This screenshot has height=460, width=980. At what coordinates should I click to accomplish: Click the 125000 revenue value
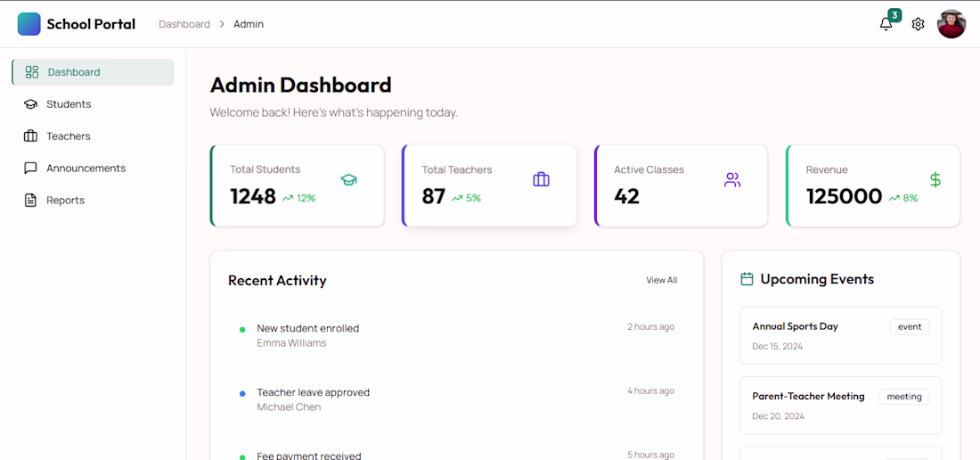pyautogui.click(x=844, y=197)
